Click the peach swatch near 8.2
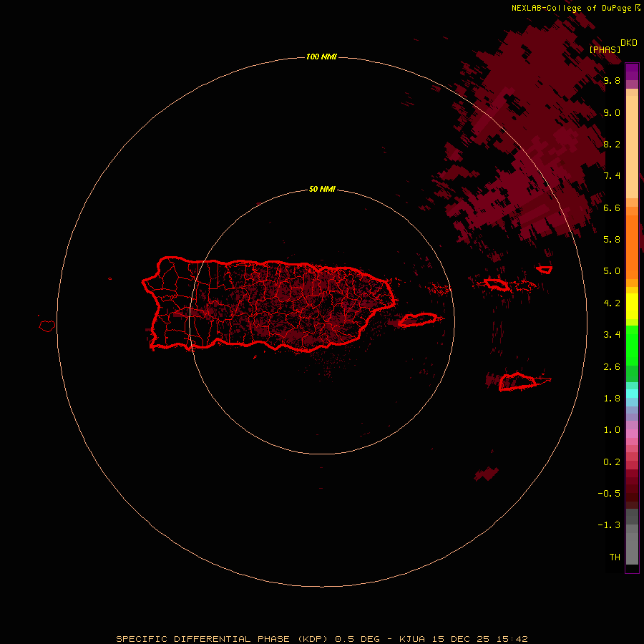Image resolution: width=644 pixels, height=644 pixels. click(x=632, y=147)
